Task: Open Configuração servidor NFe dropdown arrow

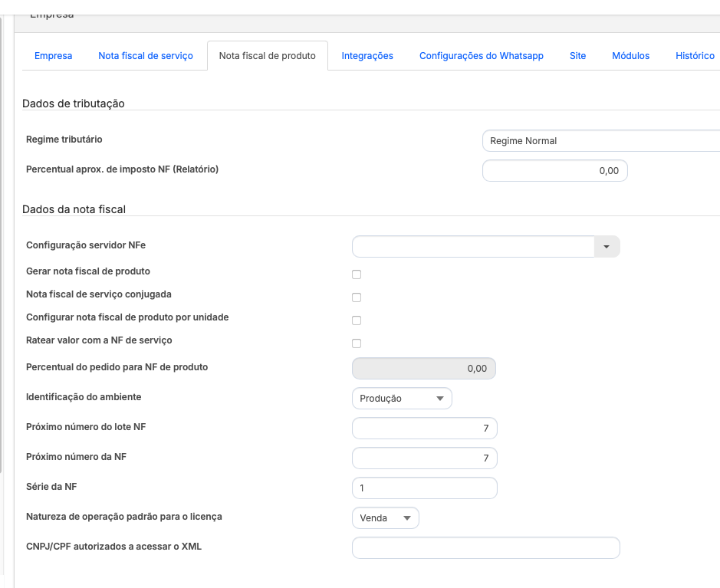Action: [607, 247]
